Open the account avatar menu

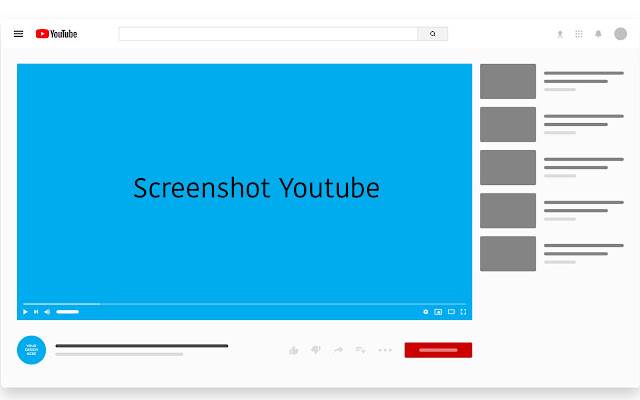click(x=620, y=34)
